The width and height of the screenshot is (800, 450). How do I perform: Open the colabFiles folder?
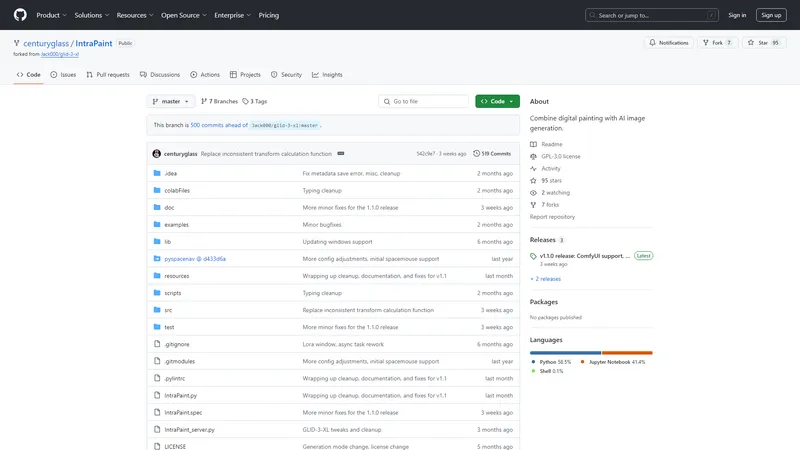tap(177, 190)
